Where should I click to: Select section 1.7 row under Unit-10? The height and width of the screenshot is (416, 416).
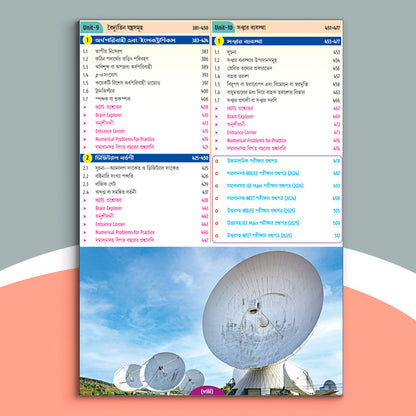(277, 100)
